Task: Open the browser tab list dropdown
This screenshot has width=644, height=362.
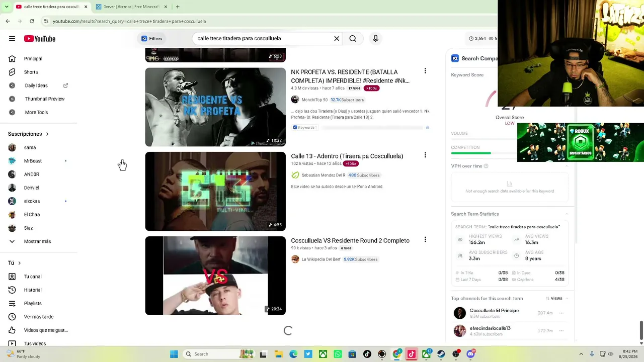Action: (x=7, y=7)
